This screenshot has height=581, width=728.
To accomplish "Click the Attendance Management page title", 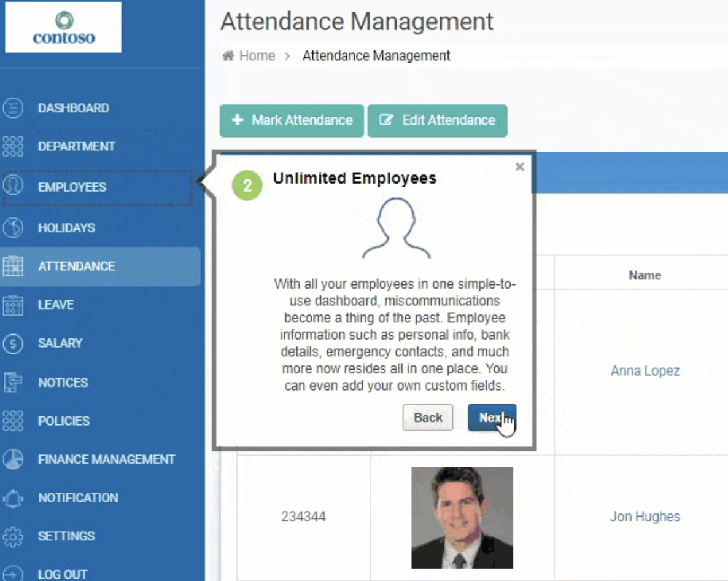I will [x=357, y=21].
